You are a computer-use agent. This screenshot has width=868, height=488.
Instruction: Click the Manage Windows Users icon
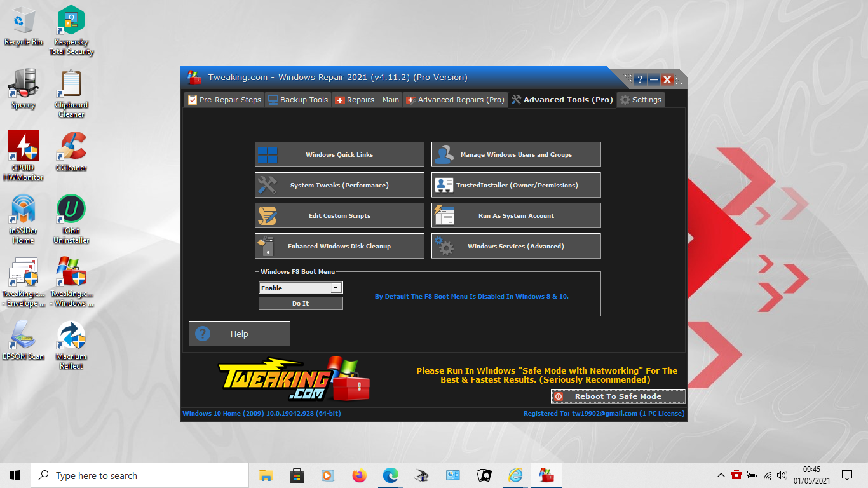pyautogui.click(x=444, y=154)
